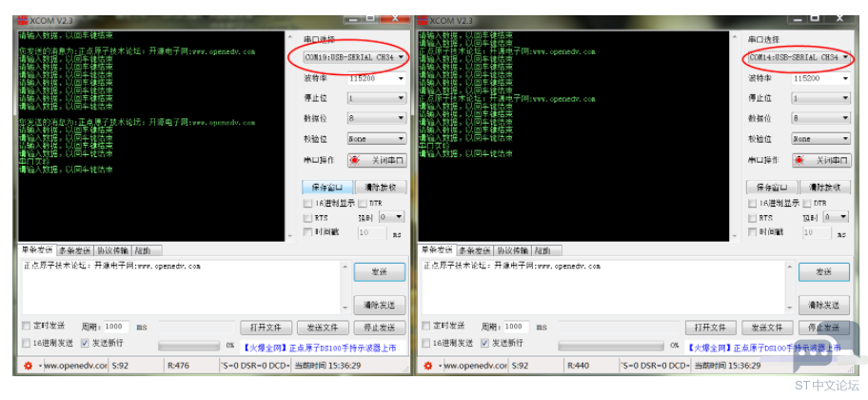This screenshot has height=400, width=868.
Task: Open the COM14 serial port selection dropdown
Action: [799, 57]
